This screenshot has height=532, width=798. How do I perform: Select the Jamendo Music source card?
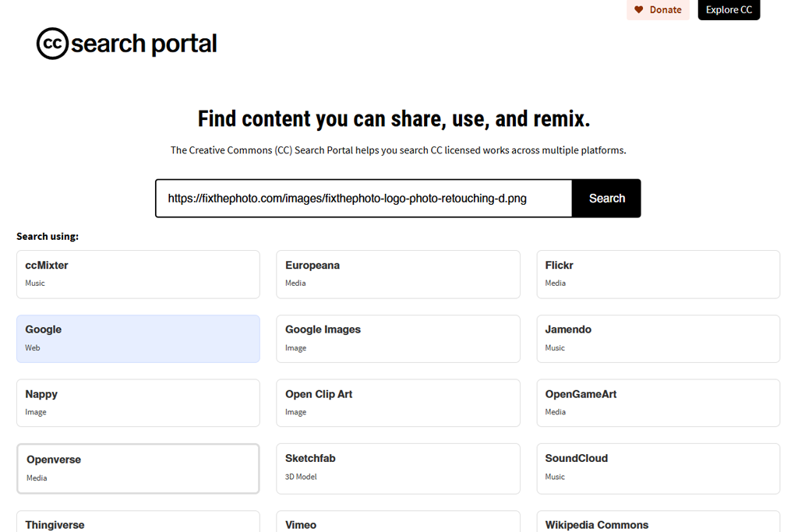(658, 339)
